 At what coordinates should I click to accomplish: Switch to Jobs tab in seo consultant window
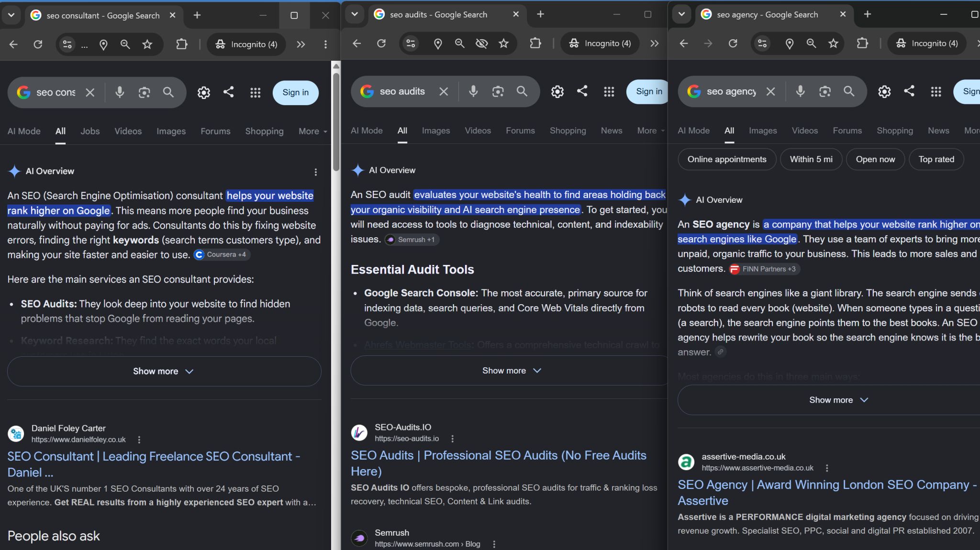(90, 131)
